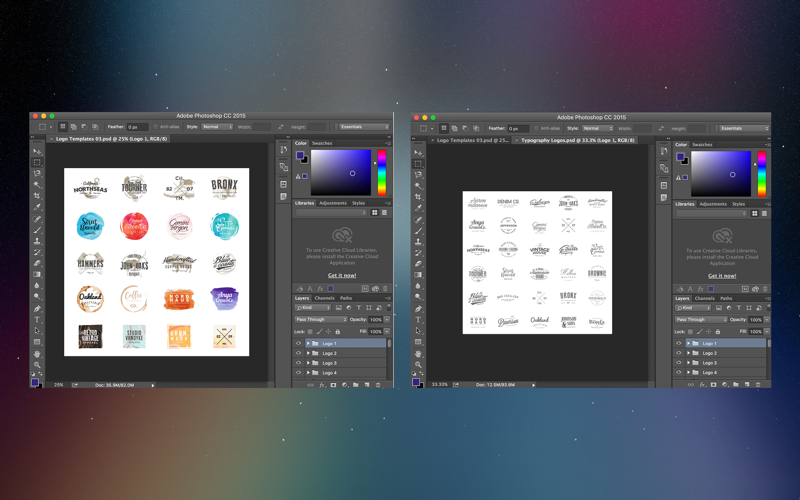Select the Move tool in the left Photoshop window
This screenshot has height=500, width=800.
pyautogui.click(x=37, y=152)
